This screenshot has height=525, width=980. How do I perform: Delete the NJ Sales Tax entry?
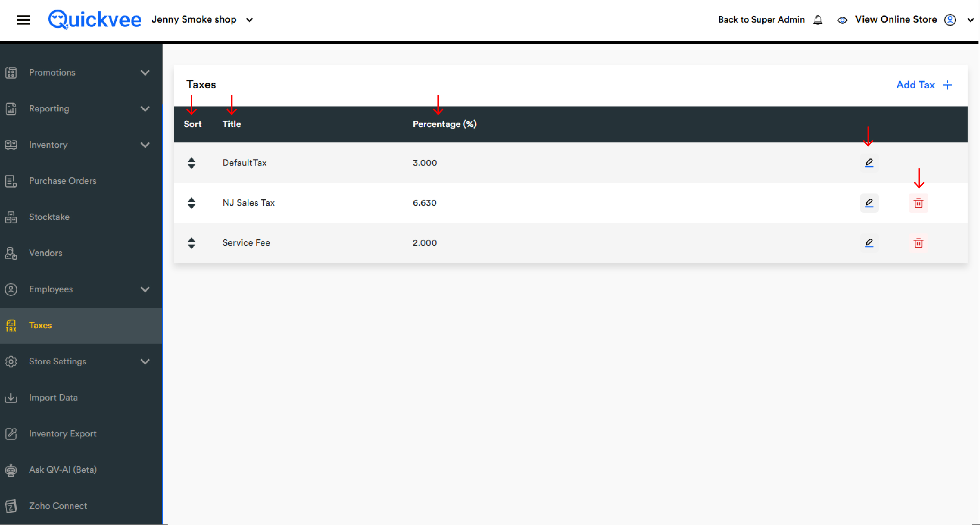[x=918, y=203]
